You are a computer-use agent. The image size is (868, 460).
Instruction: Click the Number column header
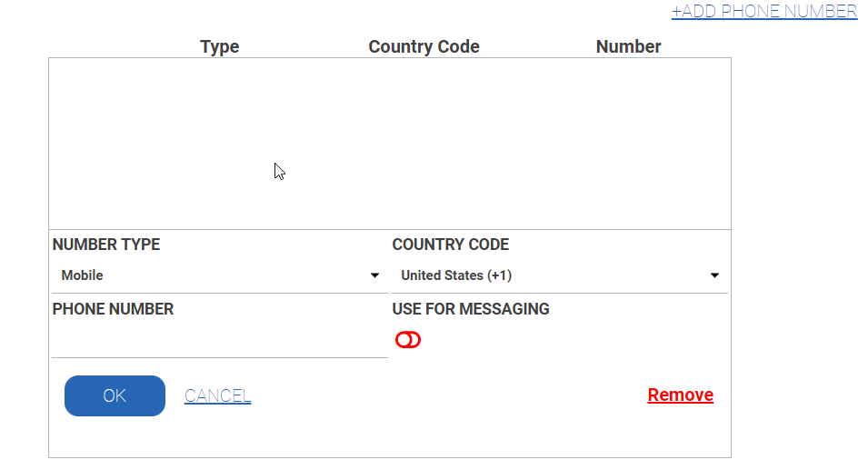click(628, 46)
